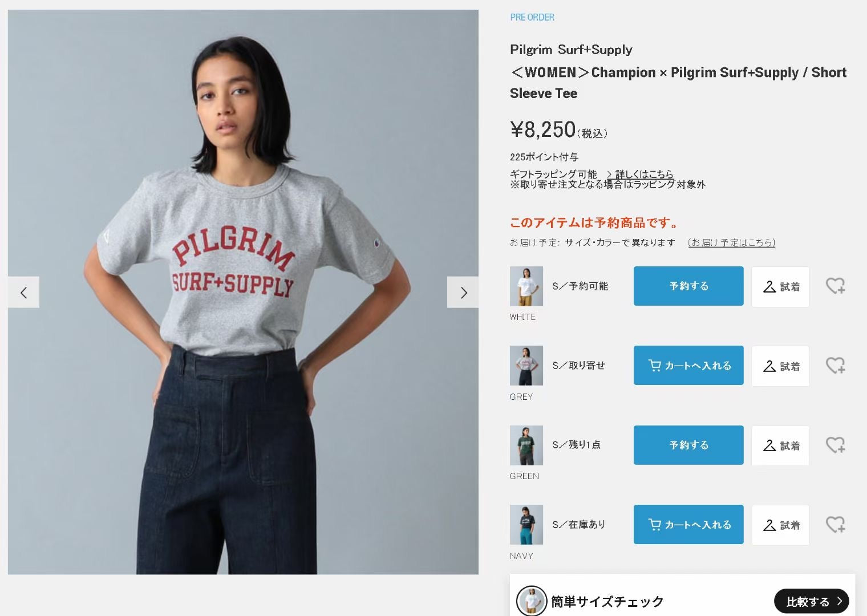This screenshot has width=867, height=616.
Task: Open gift wrapping 詳しくはこちら link
Action: (640, 174)
